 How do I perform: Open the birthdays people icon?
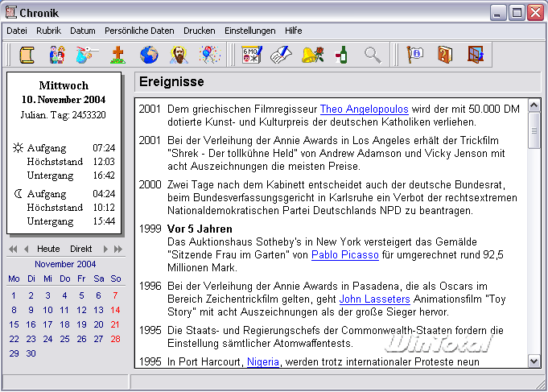coord(57,55)
